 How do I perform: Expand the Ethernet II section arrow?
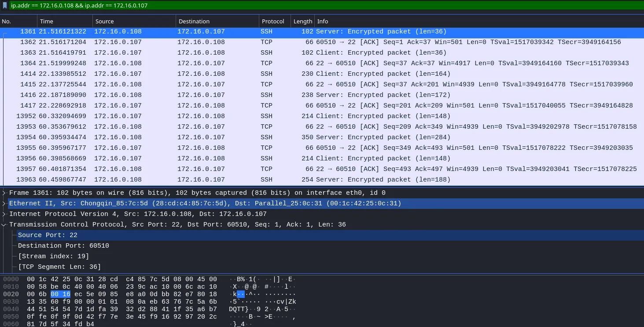coord(4,204)
